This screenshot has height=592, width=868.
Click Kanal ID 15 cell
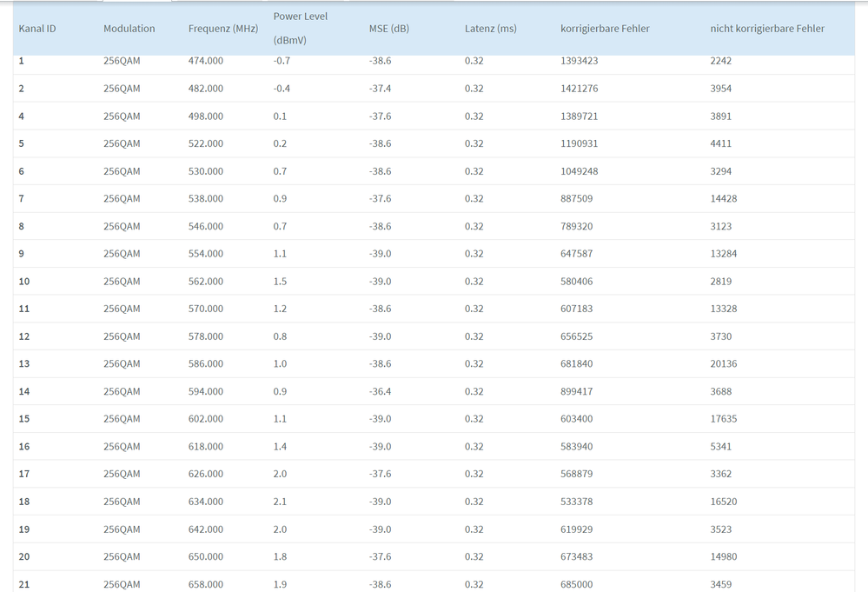tap(24, 419)
